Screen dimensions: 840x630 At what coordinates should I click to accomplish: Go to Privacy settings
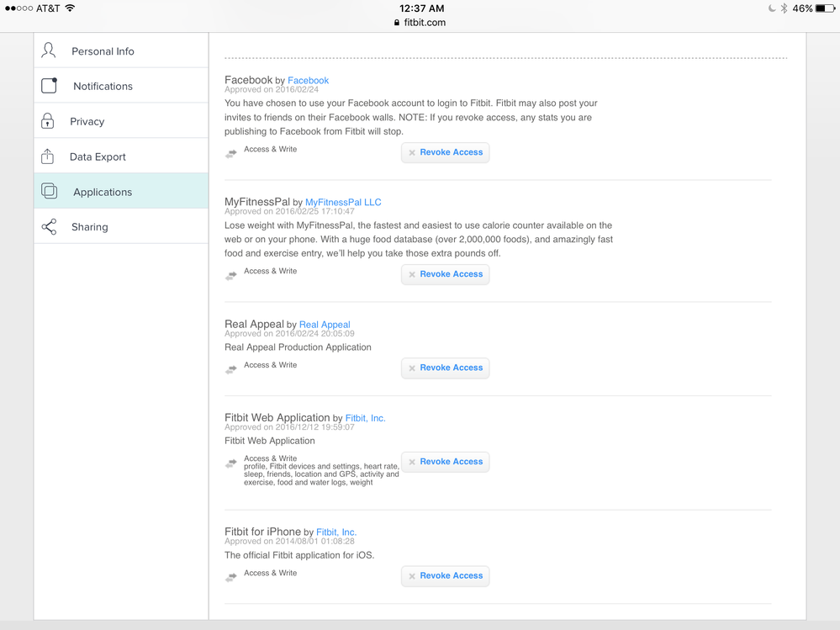pos(121,120)
